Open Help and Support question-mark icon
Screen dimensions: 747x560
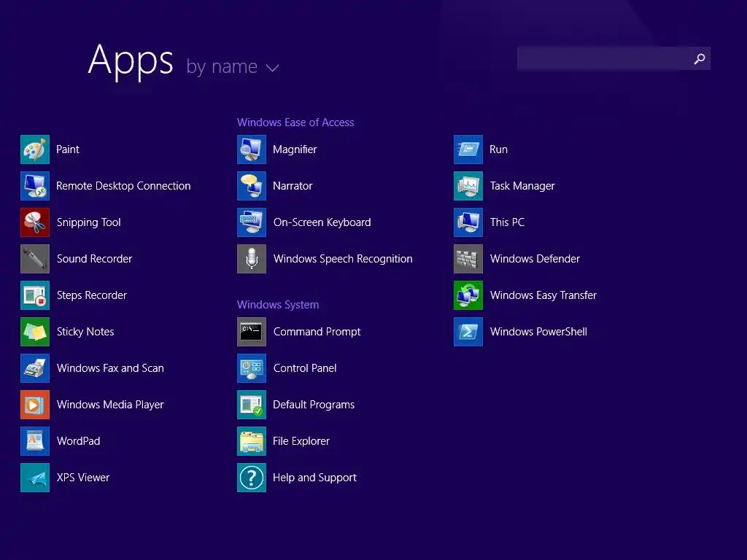(x=252, y=478)
